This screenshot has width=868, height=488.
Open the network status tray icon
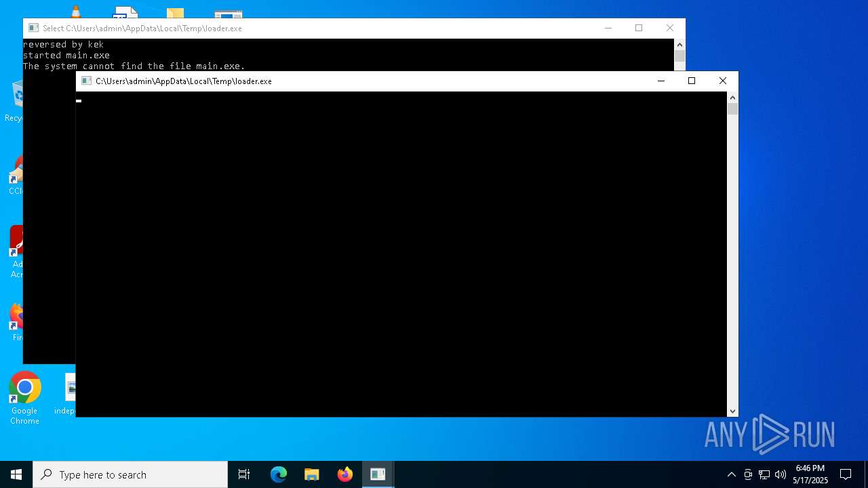point(764,474)
